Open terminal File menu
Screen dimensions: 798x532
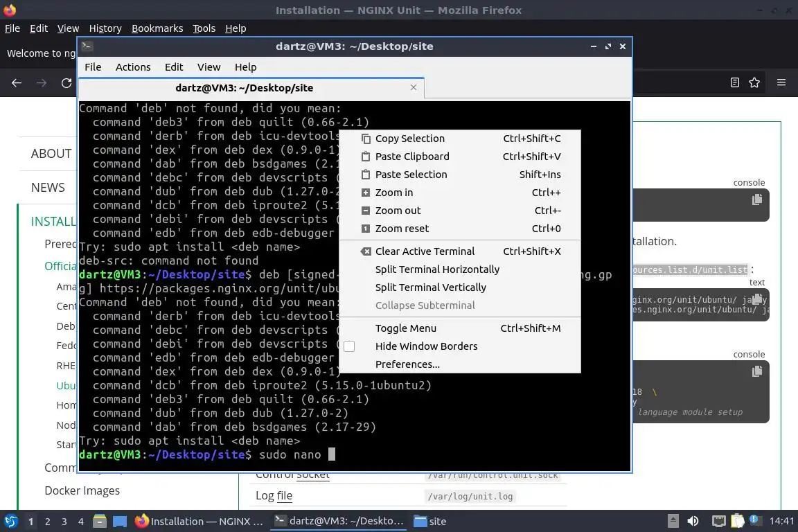93,67
